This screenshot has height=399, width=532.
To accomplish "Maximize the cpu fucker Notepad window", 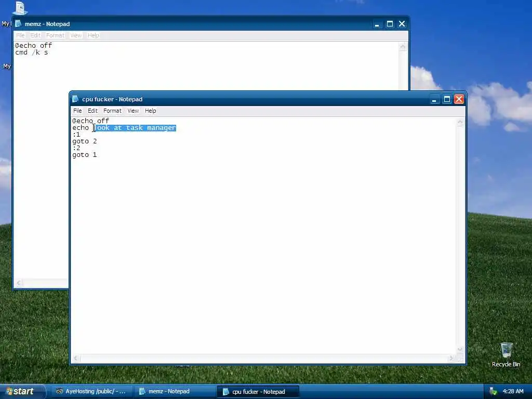I will [447, 99].
